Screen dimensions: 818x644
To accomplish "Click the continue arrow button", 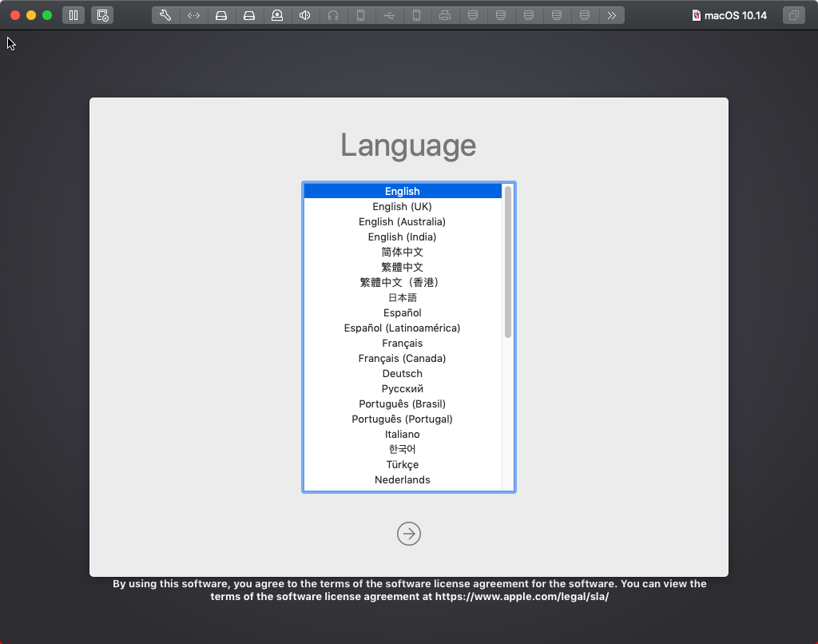I will tap(409, 534).
